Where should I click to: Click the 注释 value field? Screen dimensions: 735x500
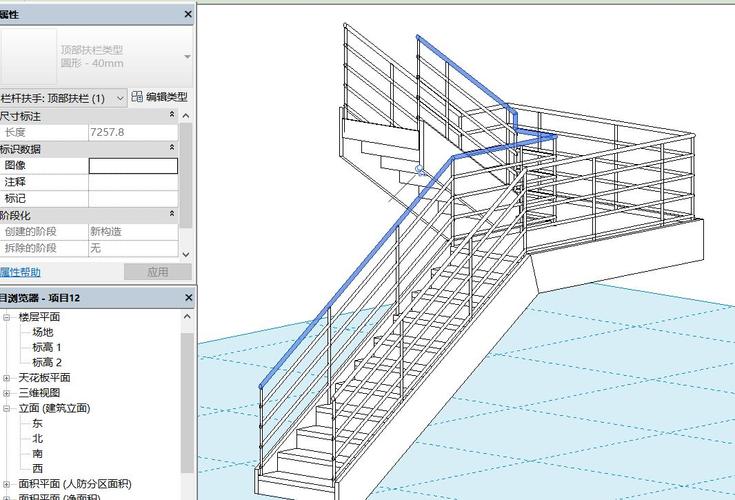pos(133,182)
